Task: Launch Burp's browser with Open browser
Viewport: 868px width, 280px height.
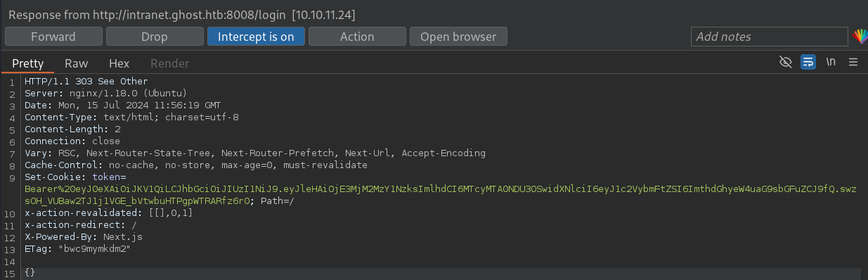Action: coord(458,37)
